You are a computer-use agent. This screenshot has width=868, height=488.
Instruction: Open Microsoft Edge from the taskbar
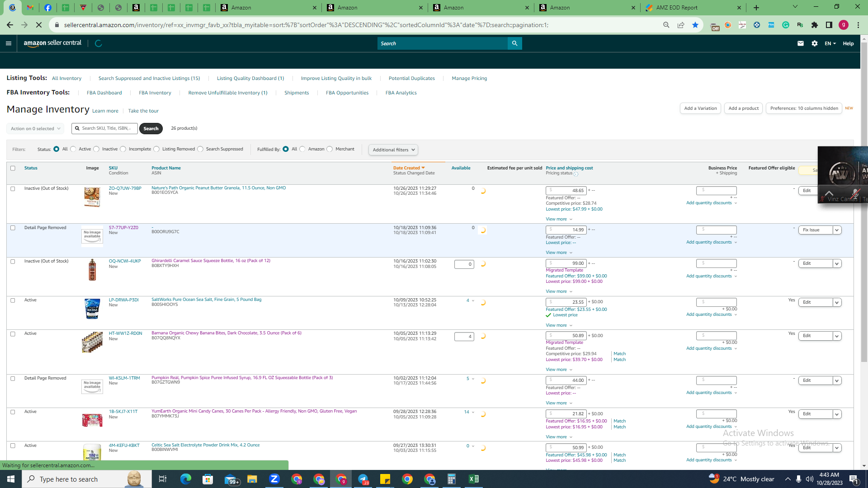pyautogui.click(x=186, y=479)
